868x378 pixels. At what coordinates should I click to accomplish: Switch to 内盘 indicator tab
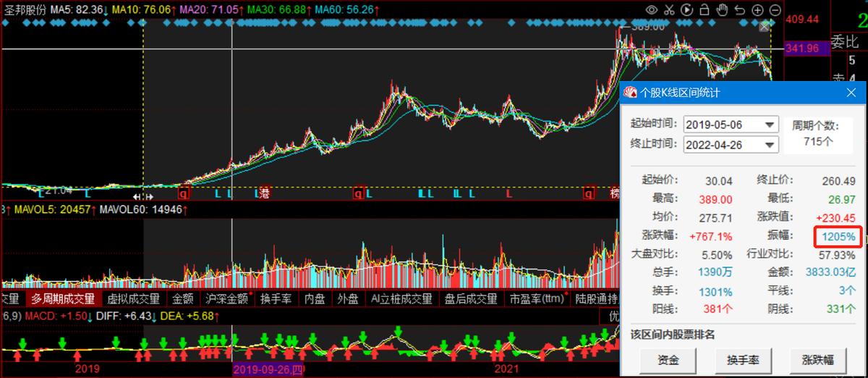[x=315, y=298]
